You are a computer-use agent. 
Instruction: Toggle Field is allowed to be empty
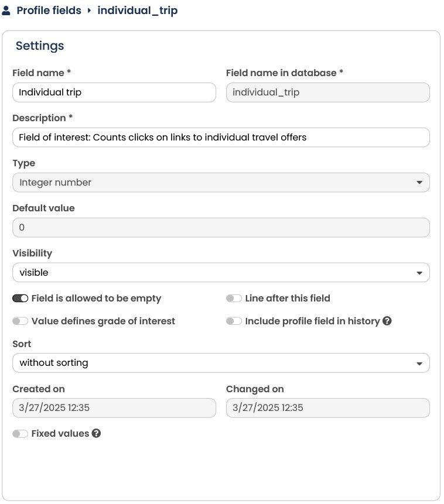click(x=21, y=299)
